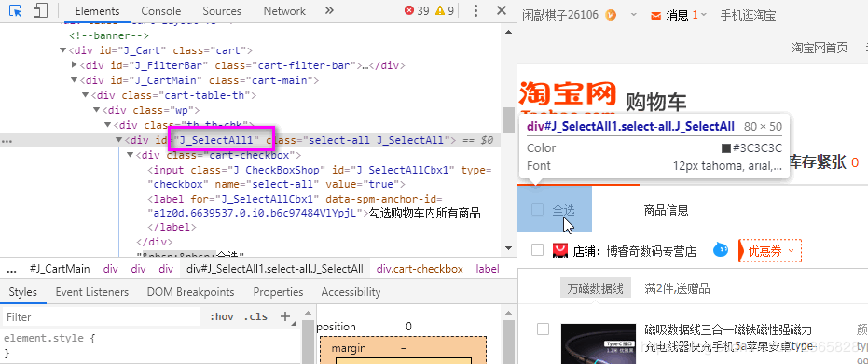Open the 消息 messages link
Screen dimensions: 868x364
pos(678,16)
